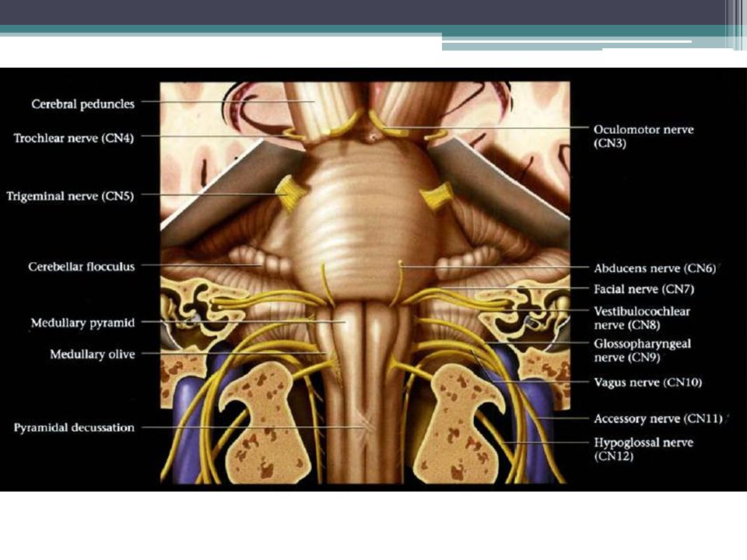This screenshot has height=560, width=747.
Task: Click the 'Medullary pyramid' label
Action: click(x=83, y=323)
